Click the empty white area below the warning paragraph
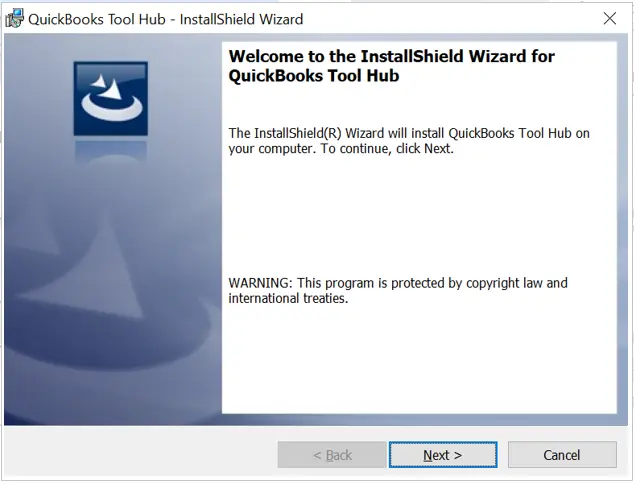 (x=419, y=360)
